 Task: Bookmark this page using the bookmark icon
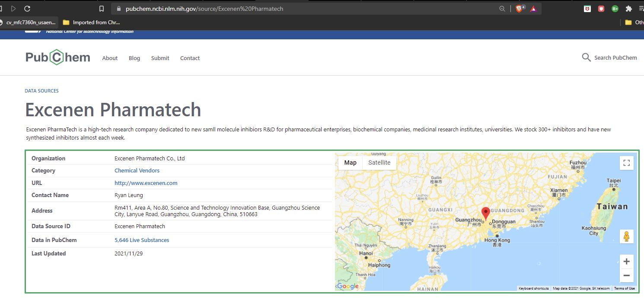click(102, 9)
